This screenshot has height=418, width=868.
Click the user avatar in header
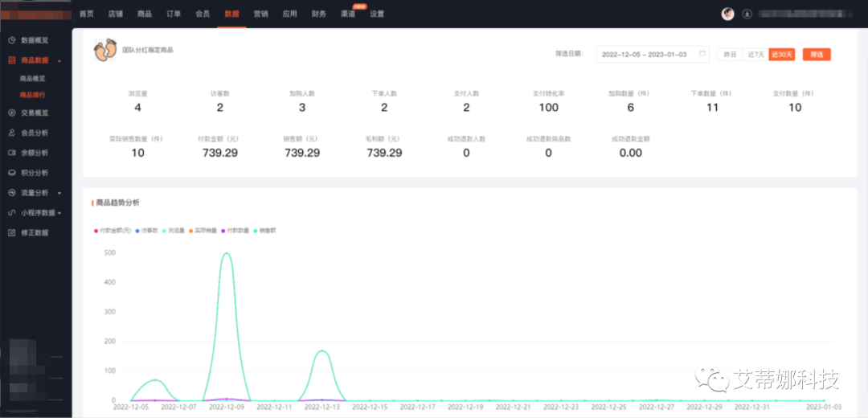[728, 14]
